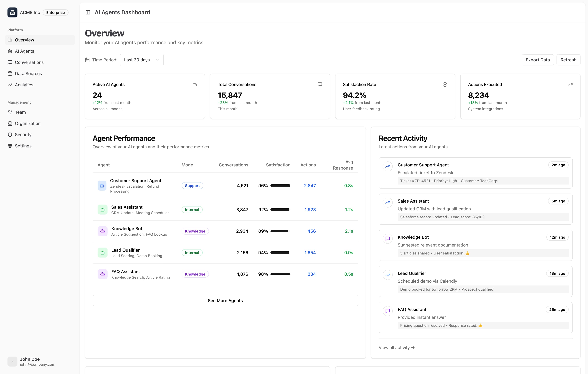Click See More Agents button
The height and width of the screenshot is (374, 588).
pos(225,300)
